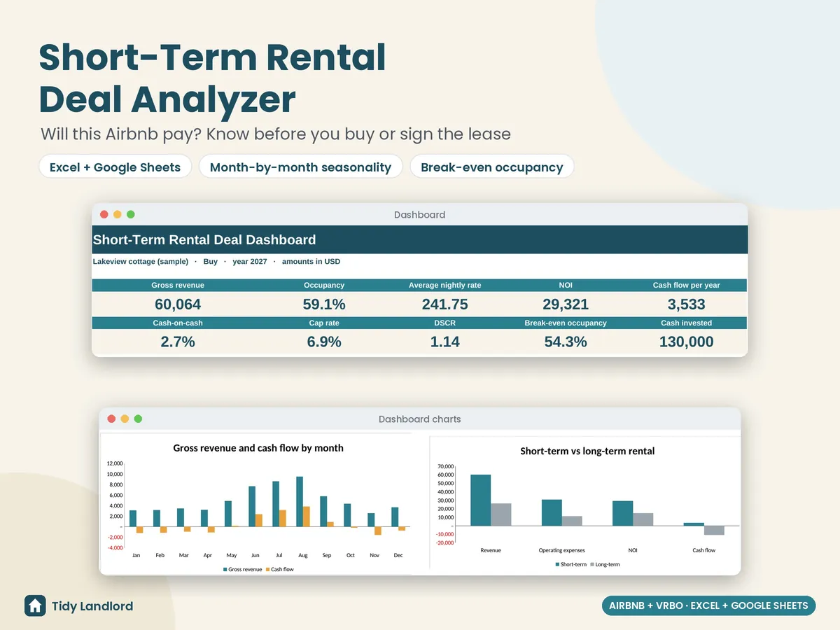Click the DSCR label cell
Image resolution: width=840 pixels, height=630 pixels.
[x=445, y=323]
